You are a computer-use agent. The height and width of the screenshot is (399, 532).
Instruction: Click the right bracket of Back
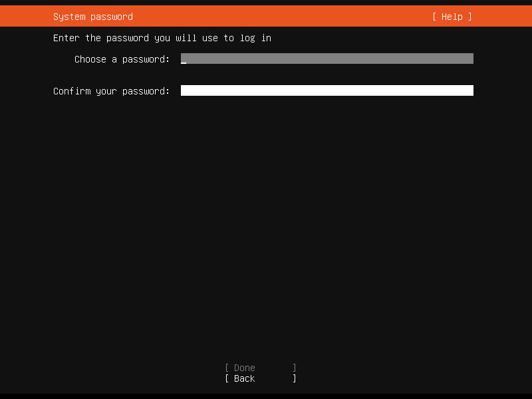tap(295, 378)
